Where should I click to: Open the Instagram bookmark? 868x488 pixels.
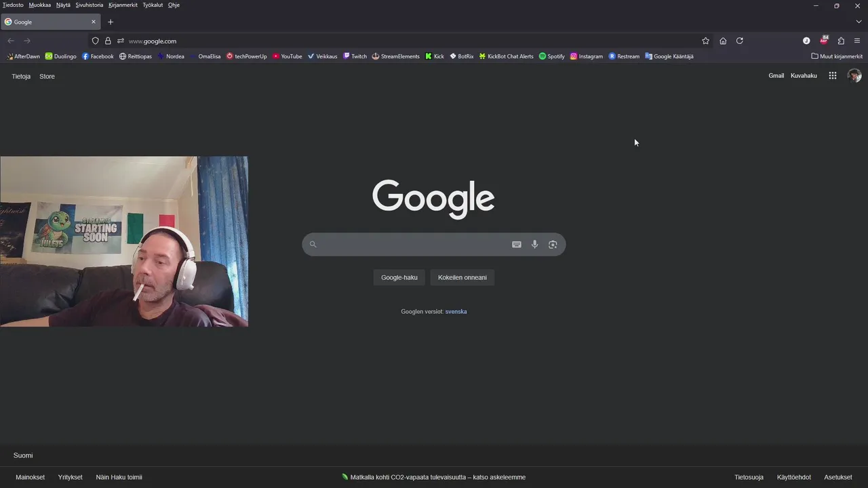pos(587,56)
